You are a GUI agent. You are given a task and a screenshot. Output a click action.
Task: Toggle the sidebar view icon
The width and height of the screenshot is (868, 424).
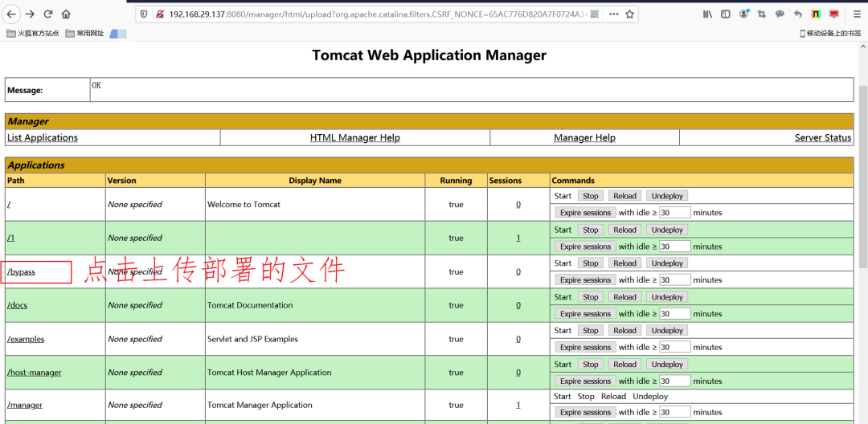pyautogui.click(x=725, y=14)
